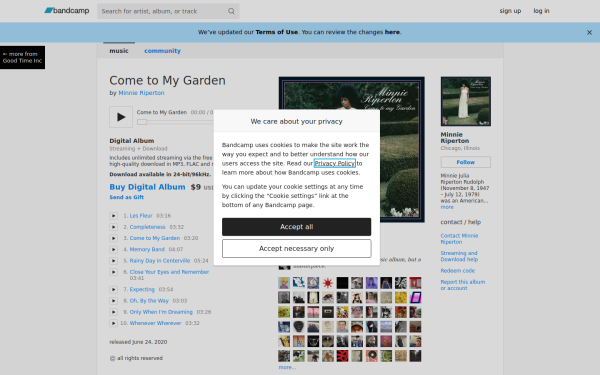600x375 pixels.
Task: Open the Terms of Use link
Action: 277,32
